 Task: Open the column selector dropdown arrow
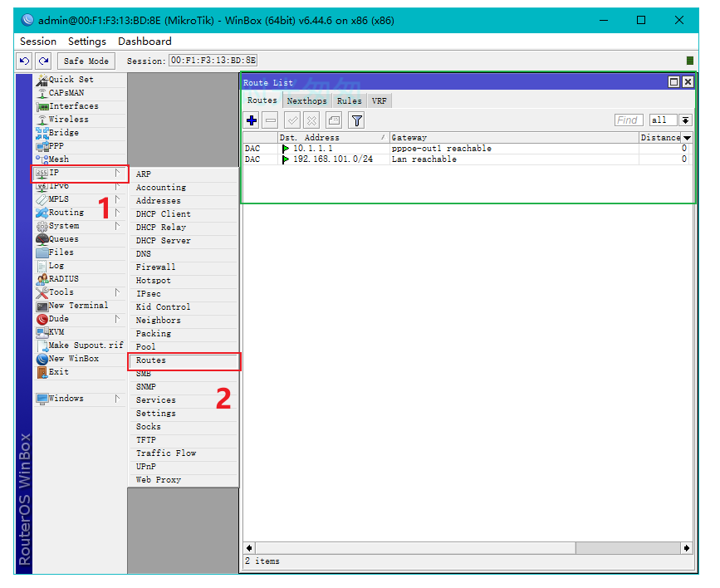pyautogui.click(x=687, y=137)
